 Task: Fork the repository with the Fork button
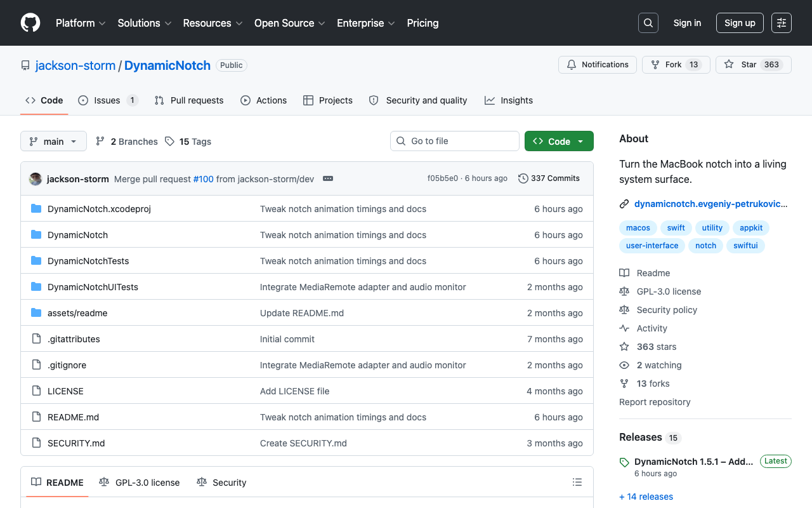point(676,65)
